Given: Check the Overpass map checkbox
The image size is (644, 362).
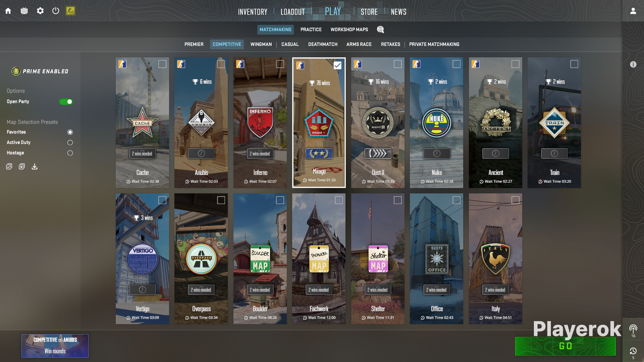Looking at the screenshot, I should click(221, 200).
